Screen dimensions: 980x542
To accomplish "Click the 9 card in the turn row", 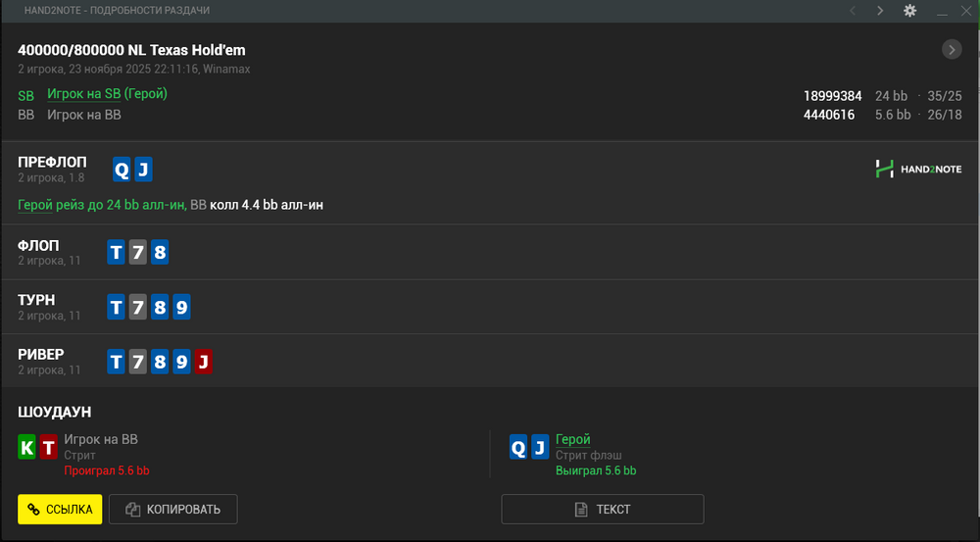I will pos(181,308).
